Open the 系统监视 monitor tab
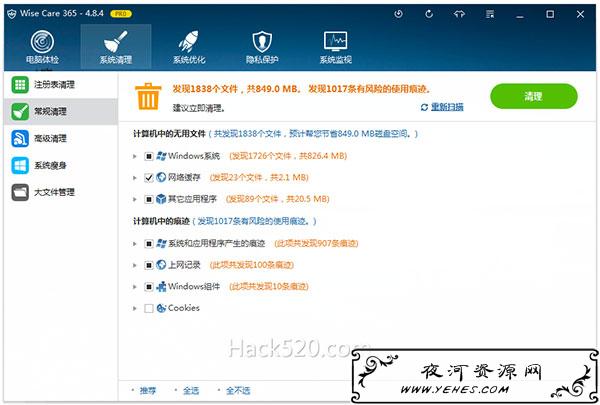 click(336, 47)
